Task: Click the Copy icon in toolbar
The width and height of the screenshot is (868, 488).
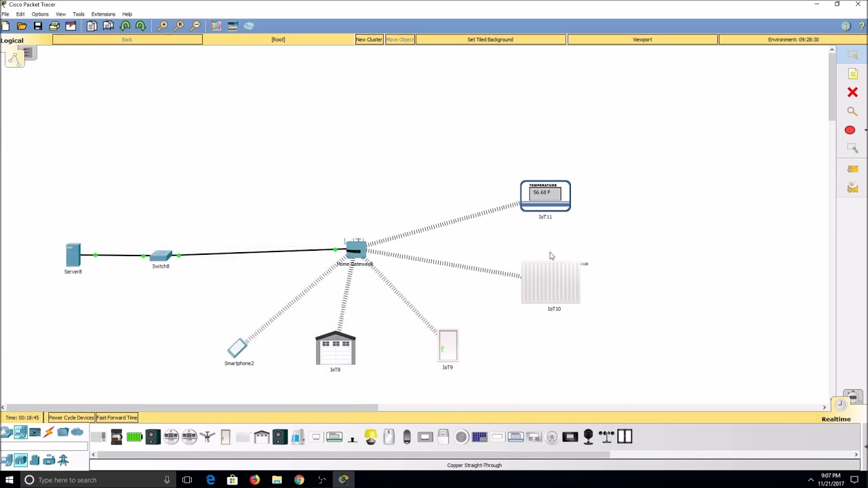Action: tap(92, 26)
